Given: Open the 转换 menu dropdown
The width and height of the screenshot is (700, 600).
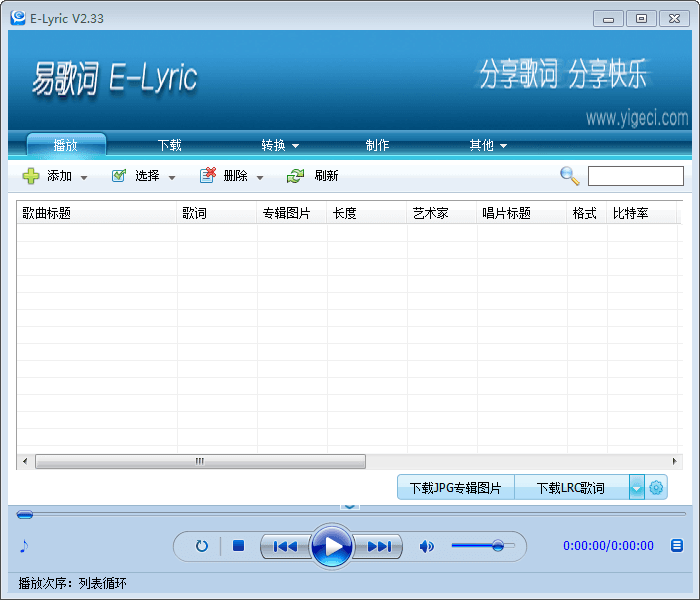Looking at the screenshot, I should coord(280,145).
